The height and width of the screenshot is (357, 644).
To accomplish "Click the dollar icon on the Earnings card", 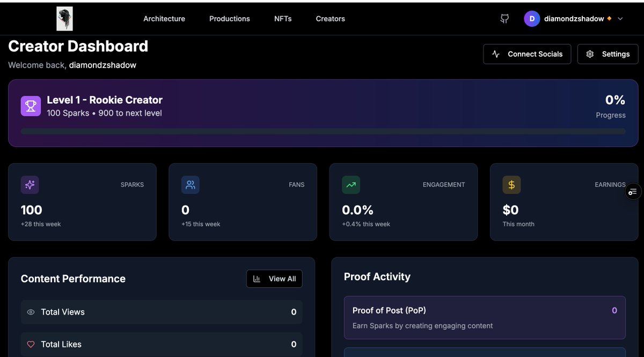I will coord(511,185).
